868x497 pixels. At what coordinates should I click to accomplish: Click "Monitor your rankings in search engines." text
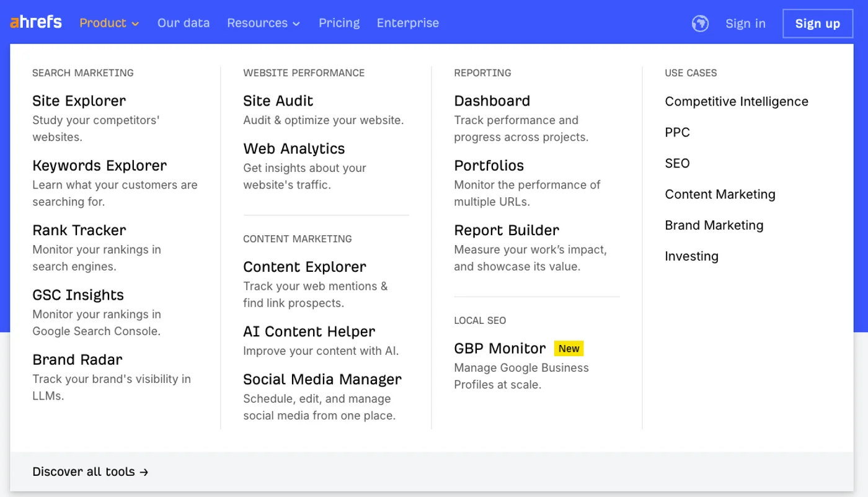tap(97, 258)
